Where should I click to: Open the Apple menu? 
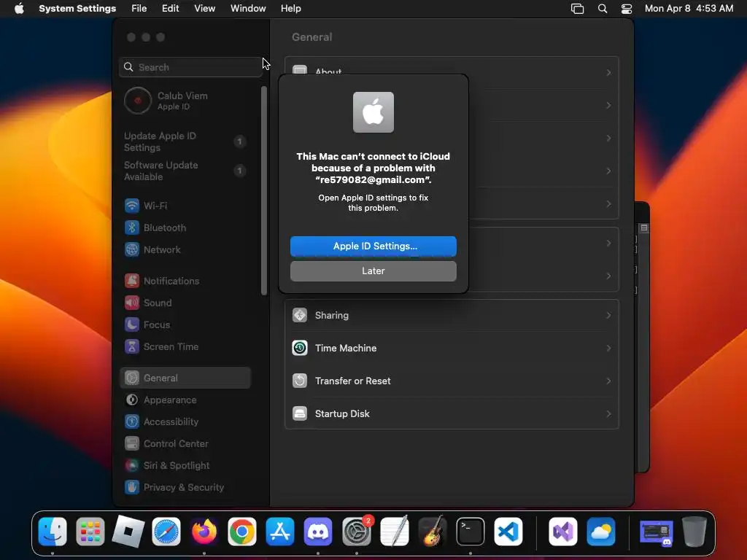click(x=19, y=8)
